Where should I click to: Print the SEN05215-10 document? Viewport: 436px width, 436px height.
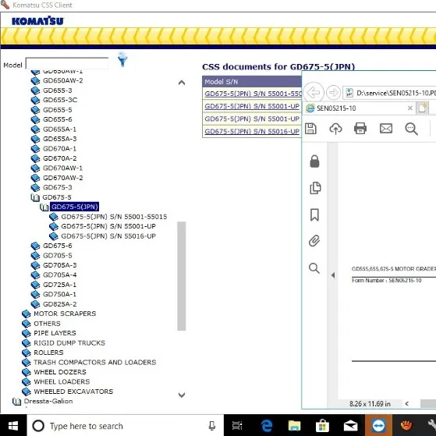point(360,129)
